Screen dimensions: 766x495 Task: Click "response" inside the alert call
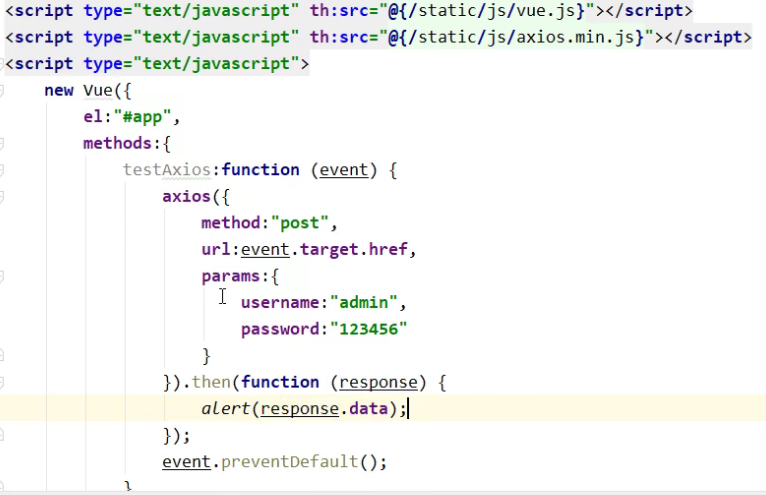pos(299,409)
